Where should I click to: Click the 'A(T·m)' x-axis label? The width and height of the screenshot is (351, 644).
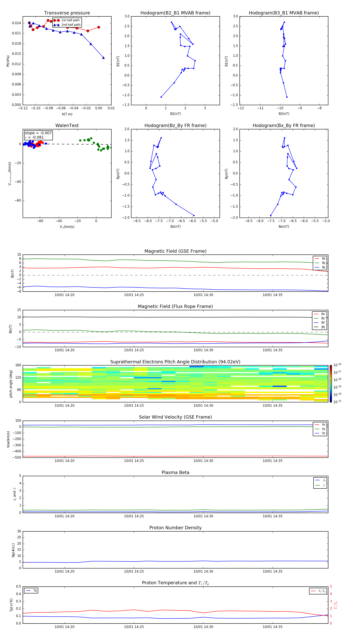pos(67,114)
